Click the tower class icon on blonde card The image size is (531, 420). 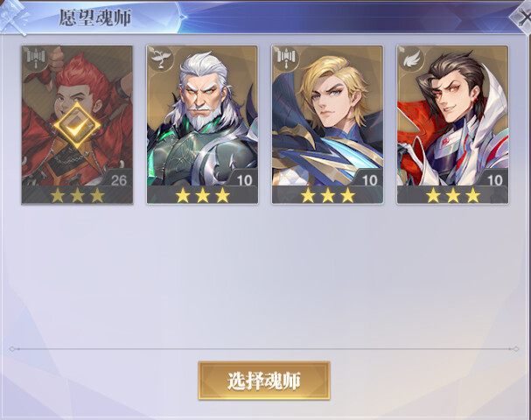pos(287,57)
